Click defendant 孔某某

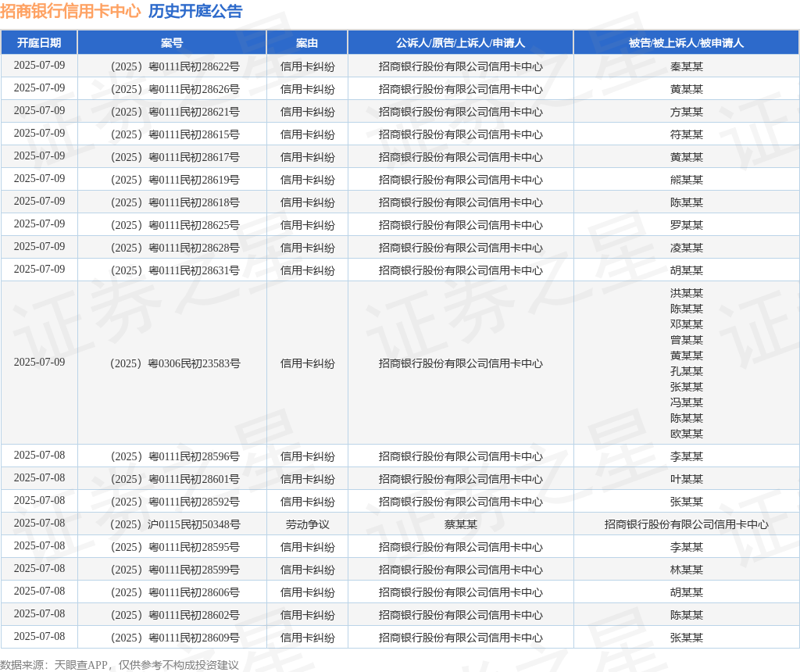click(x=686, y=371)
